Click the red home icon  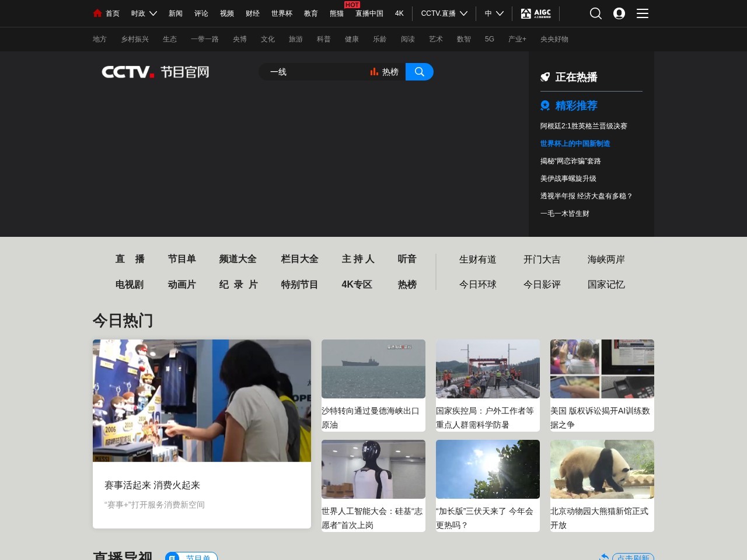pyautogui.click(x=97, y=13)
